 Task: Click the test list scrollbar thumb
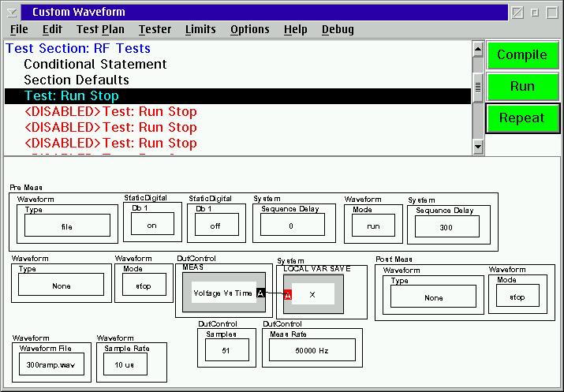tap(478, 87)
